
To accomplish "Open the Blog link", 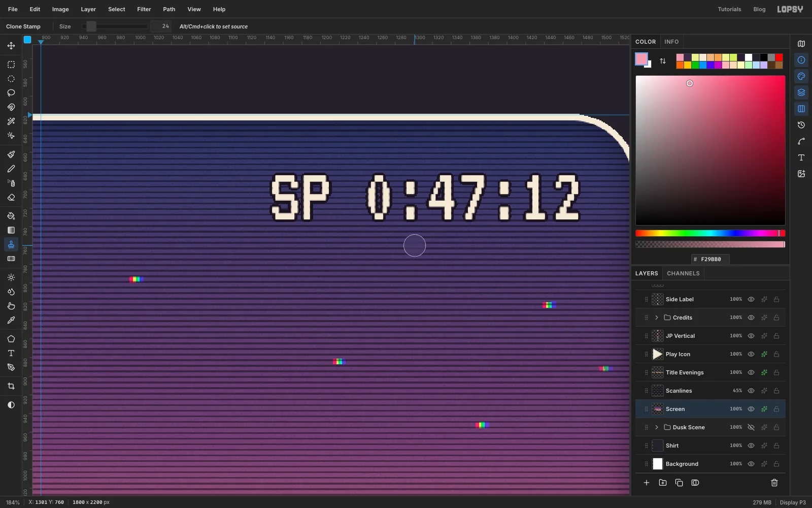I will [x=759, y=9].
